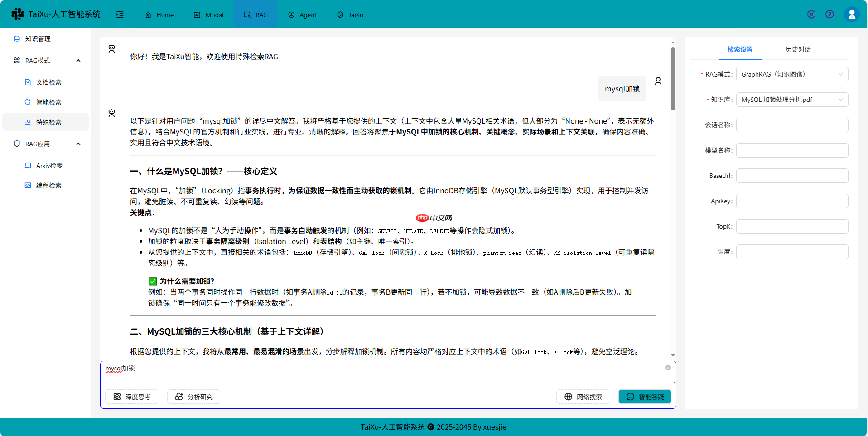868x436 pixels.
Task: Open the 知识库 dropdown for MySQL PDF
Action: click(791, 99)
